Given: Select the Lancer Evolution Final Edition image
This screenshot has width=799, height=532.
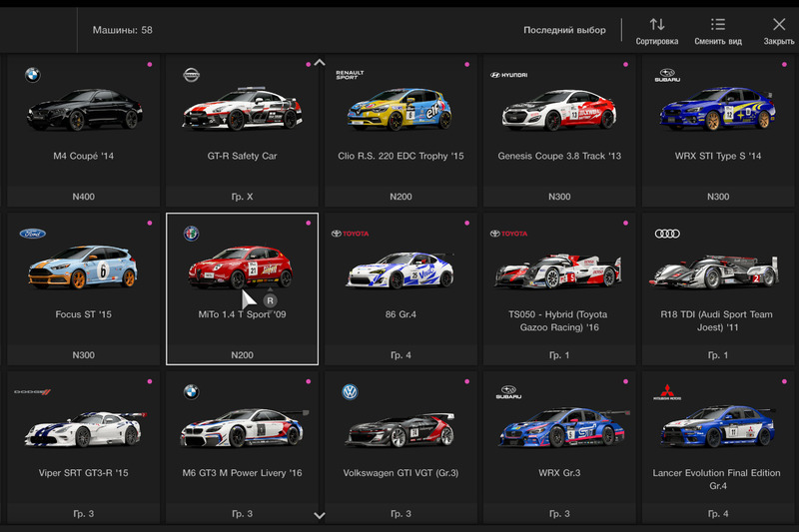Looking at the screenshot, I should tap(718, 426).
